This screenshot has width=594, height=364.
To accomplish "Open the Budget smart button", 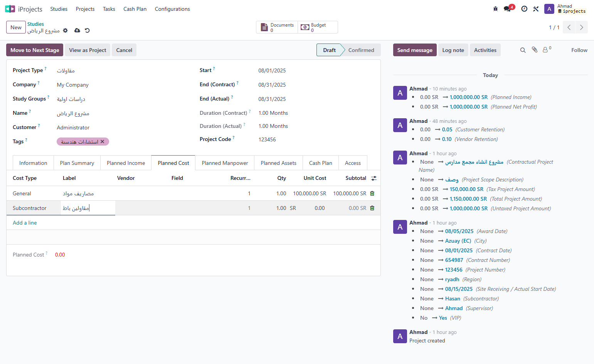I will click(x=318, y=27).
